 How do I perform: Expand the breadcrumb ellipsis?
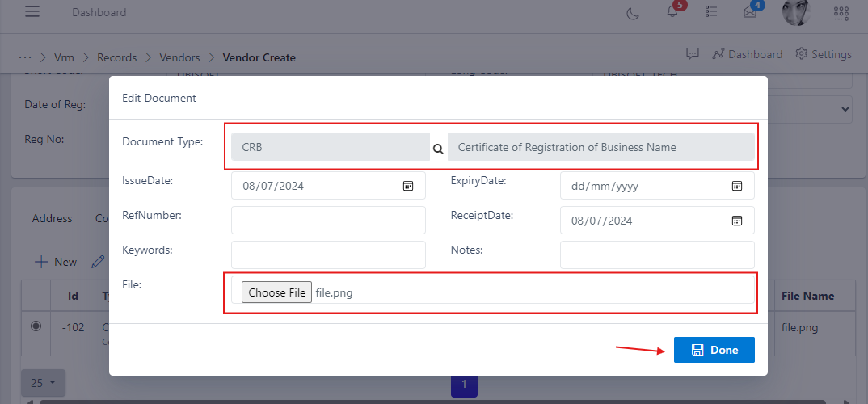[25, 57]
